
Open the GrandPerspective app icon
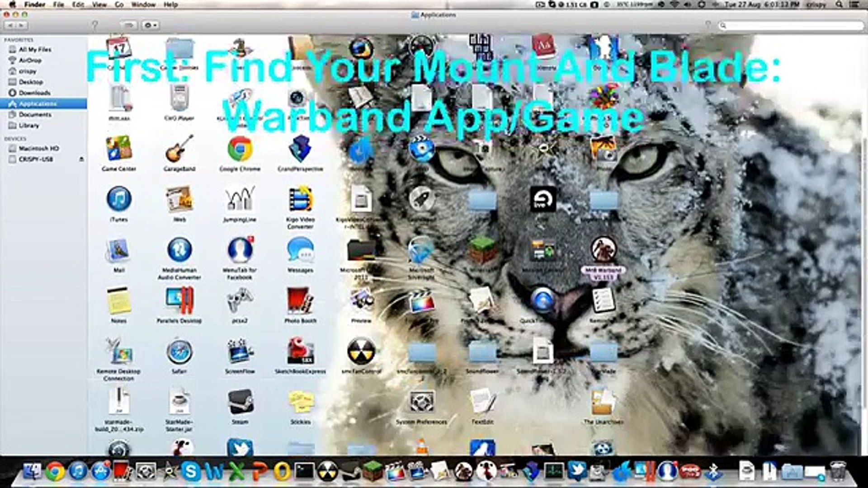coord(300,149)
